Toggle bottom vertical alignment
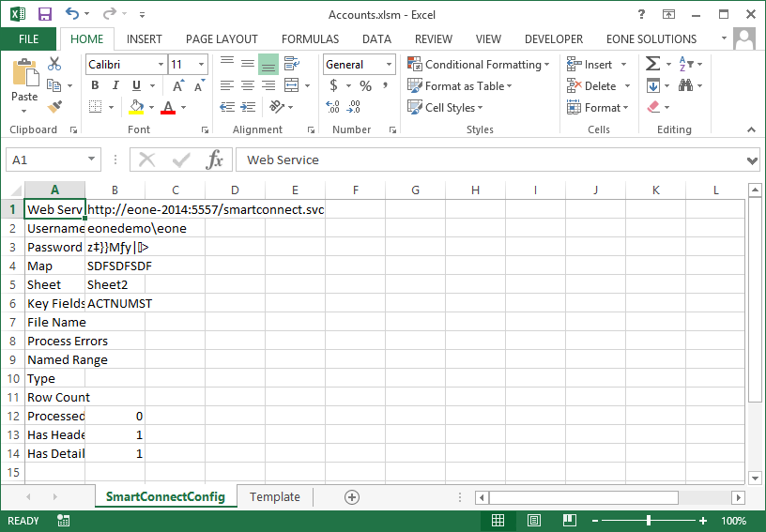 pos(268,64)
